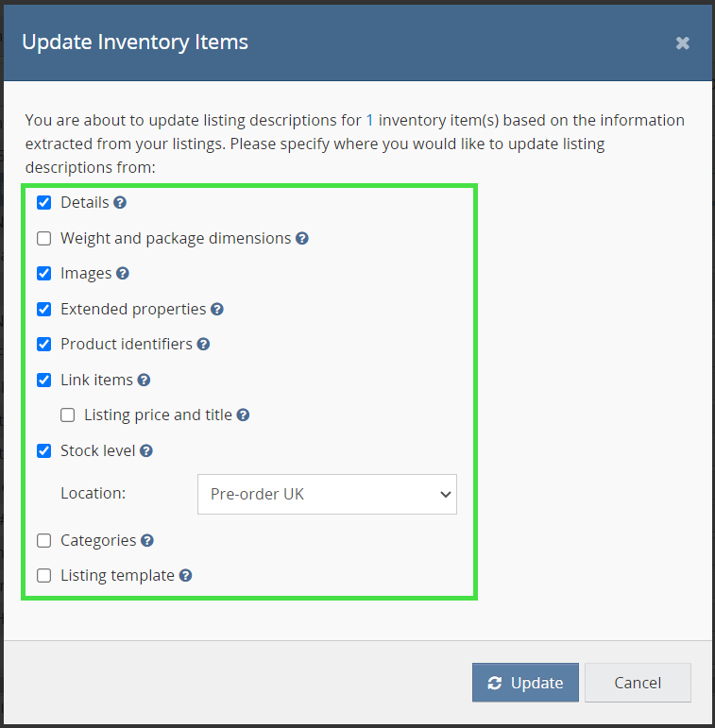Enable Weight and package dimensions checkbox

(44, 239)
